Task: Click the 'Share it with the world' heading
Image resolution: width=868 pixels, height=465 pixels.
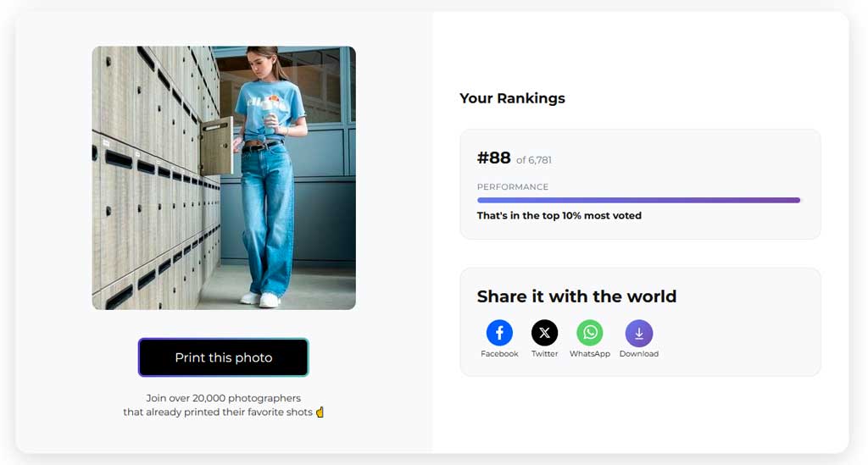Action: pyautogui.click(x=576, y=296)
